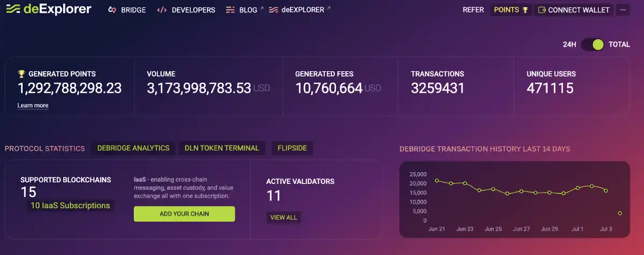Select the 24H time range label
This screenshot has height=255, width=644.
click(569, 45)
